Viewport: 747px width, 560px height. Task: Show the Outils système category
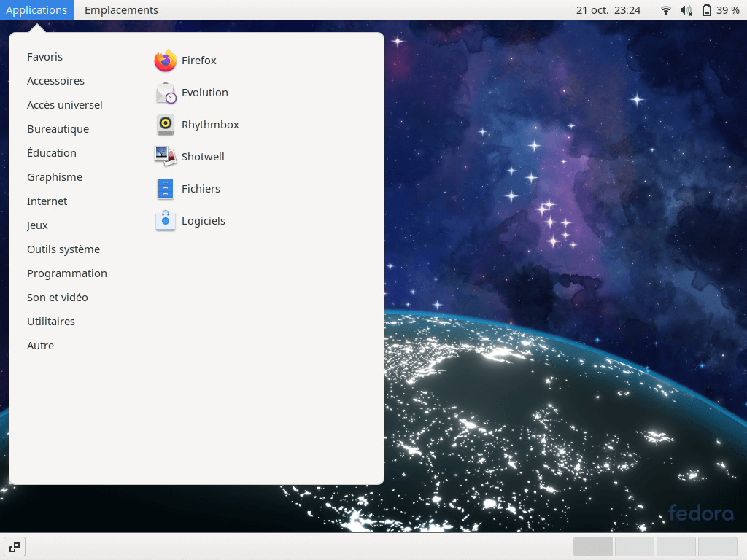pyautogui.click(x=63, y=249)
